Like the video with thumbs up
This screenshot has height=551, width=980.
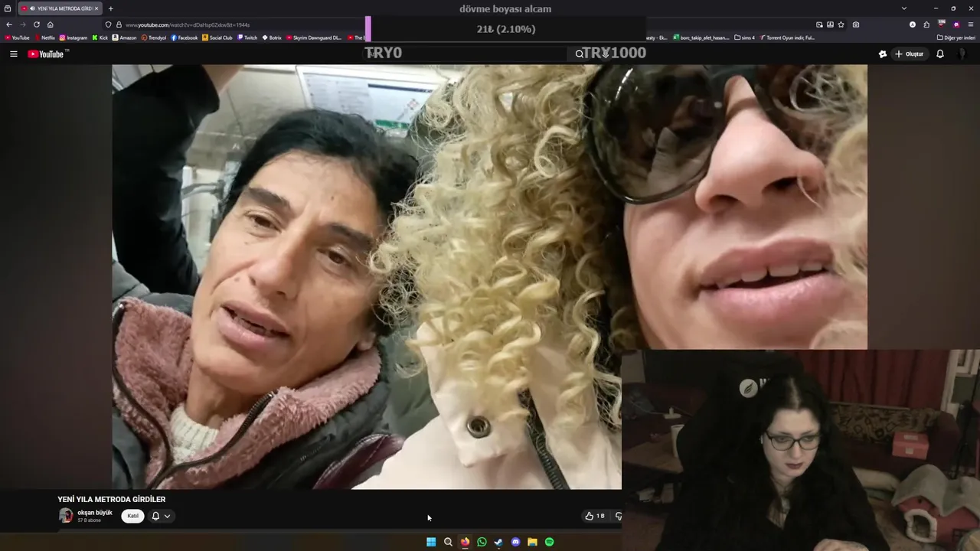point(595,516)
